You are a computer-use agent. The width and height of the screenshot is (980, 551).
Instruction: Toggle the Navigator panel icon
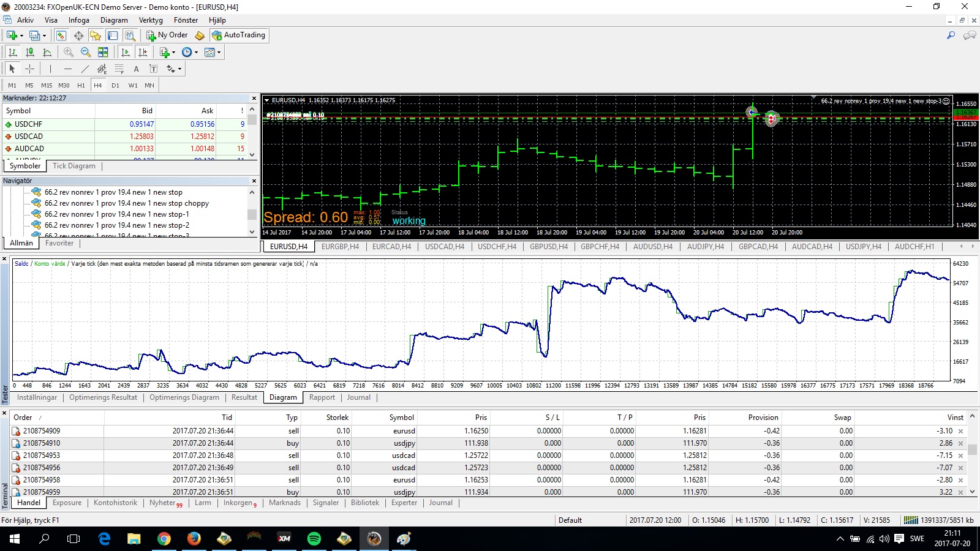(x=96, y=36)
